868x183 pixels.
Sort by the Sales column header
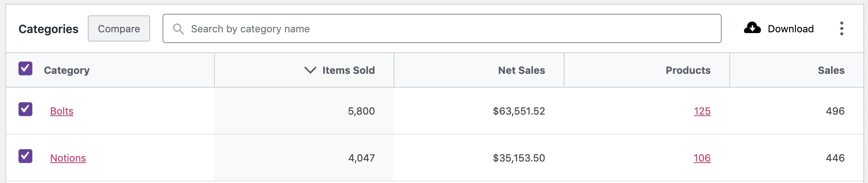pyautogui.click(x=831, y=70)
